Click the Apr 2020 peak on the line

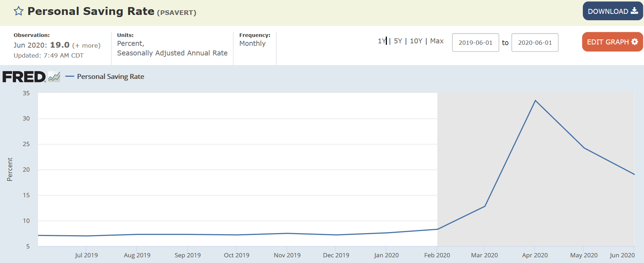pyautogui.click(x=535, y=101)
